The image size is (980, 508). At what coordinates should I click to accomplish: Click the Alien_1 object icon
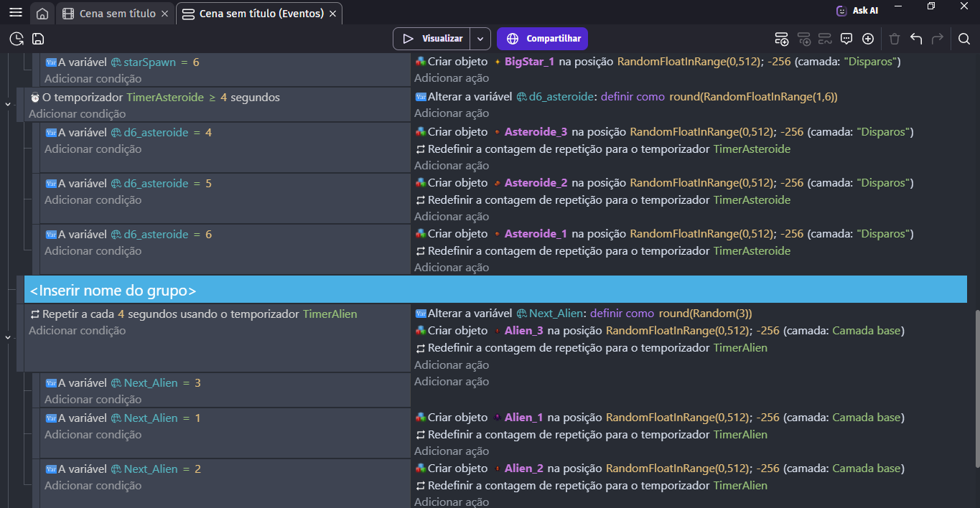click(x=496, y=418)
